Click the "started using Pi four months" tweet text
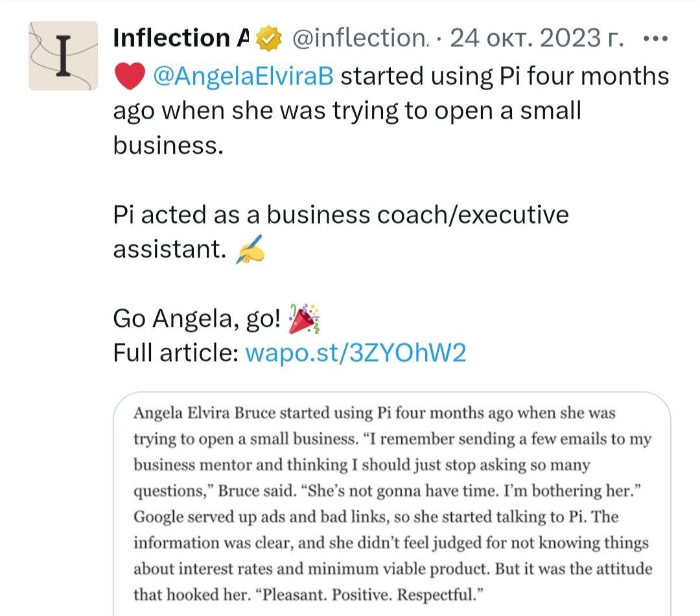Image resolution: width=700 pixels, height=616 pixels. coord(504,77)
